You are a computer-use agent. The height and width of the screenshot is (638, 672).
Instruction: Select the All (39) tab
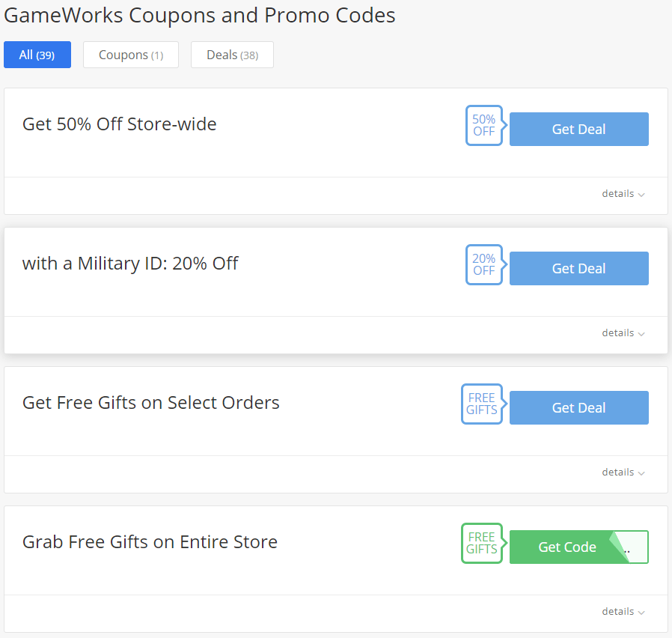click(37, 55)
